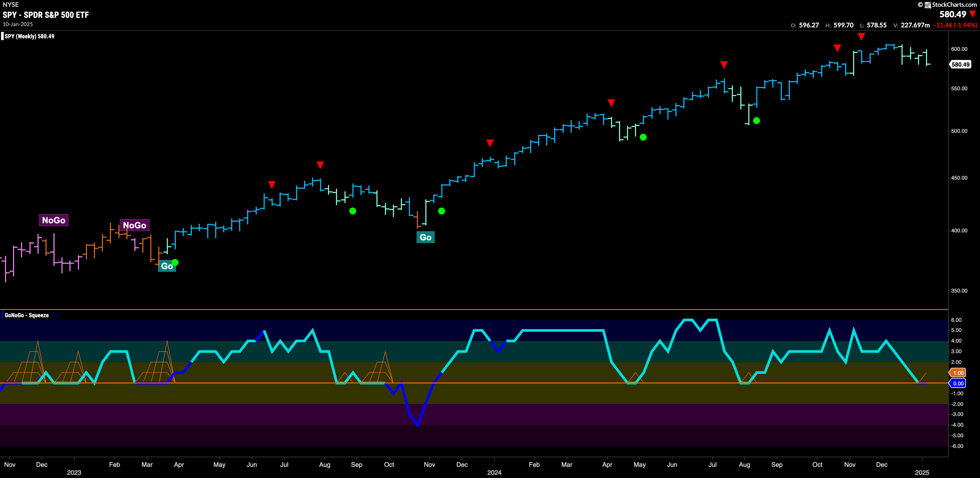Click the 10-Jan-2025 date text
The height and width of the screenshot is (478, 980).
click(x=18, y=24)
